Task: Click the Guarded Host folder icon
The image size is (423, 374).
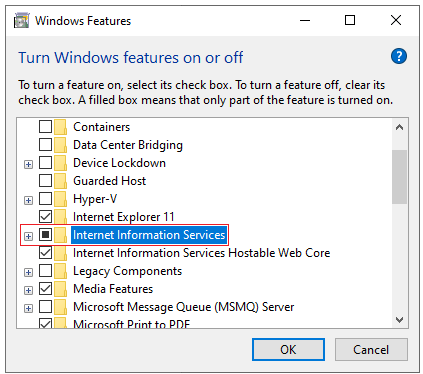Action: (60, 181)
